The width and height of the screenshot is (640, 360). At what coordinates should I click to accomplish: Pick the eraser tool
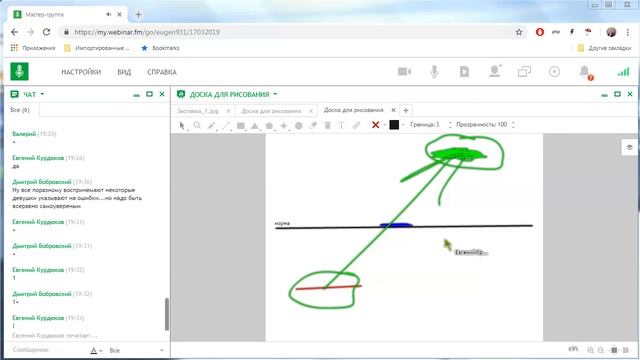click(x=313, y=125)
